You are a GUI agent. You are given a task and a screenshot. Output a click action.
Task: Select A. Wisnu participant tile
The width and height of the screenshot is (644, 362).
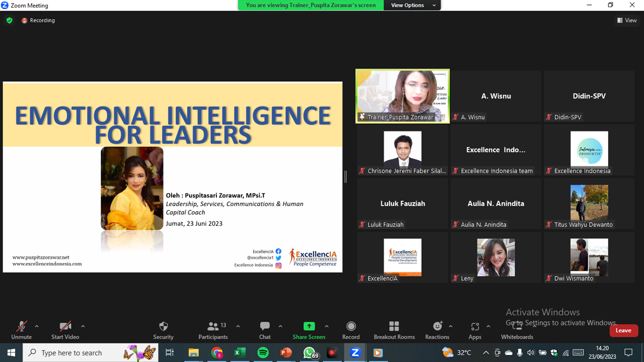coord(496,96)
